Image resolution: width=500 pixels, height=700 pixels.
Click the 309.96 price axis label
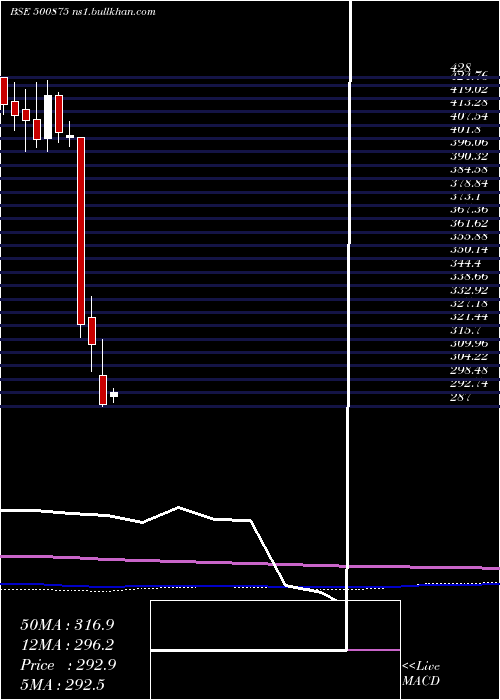coord(469,343)
